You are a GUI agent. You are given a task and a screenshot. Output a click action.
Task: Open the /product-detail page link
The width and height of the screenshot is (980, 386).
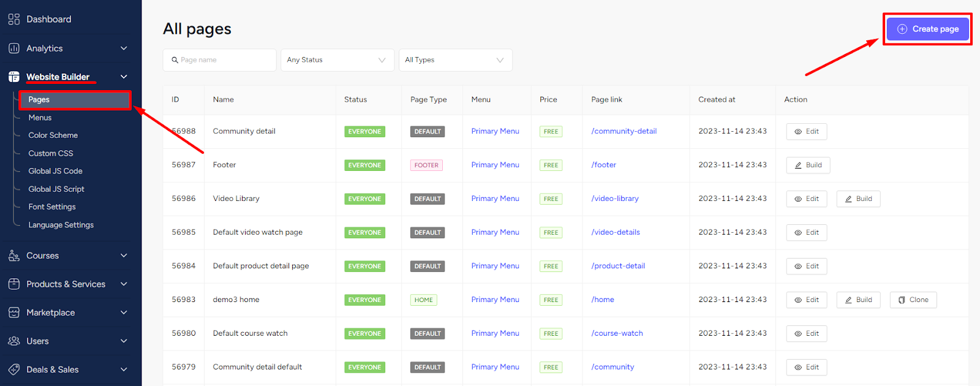coord(617,266)
